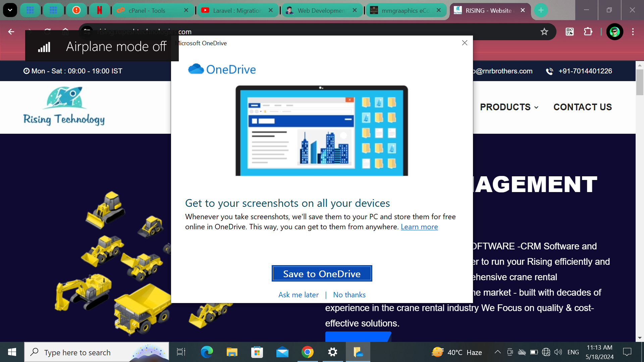The width and height of the screenshot is (644, 362).
Task: Open the clock showing 11:13 AM
Action: (600, 352)
